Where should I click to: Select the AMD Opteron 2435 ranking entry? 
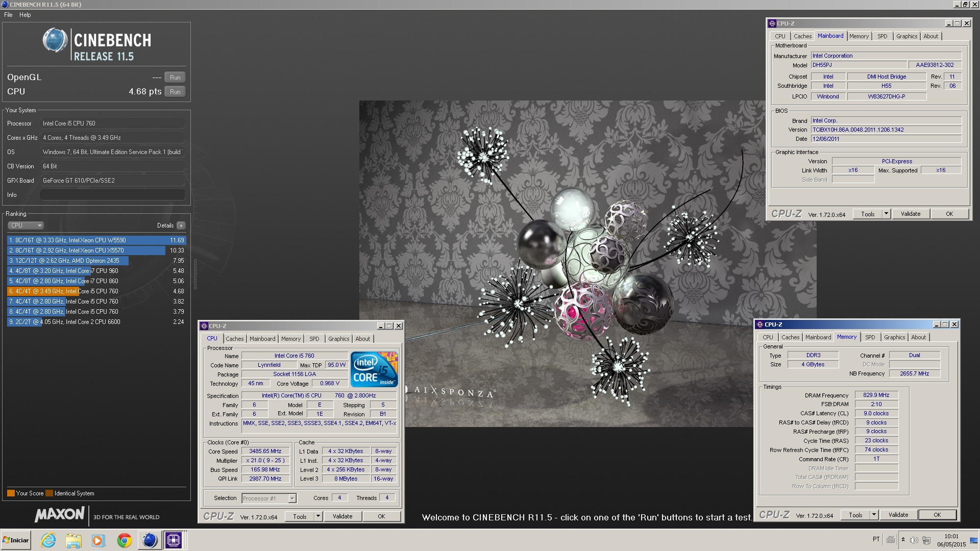point(96,261)
